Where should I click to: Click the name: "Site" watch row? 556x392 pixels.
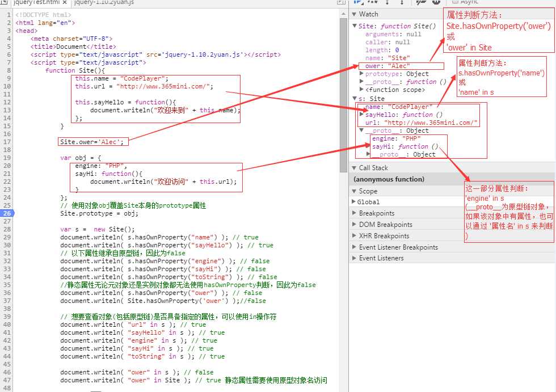(x=387, y=58)
